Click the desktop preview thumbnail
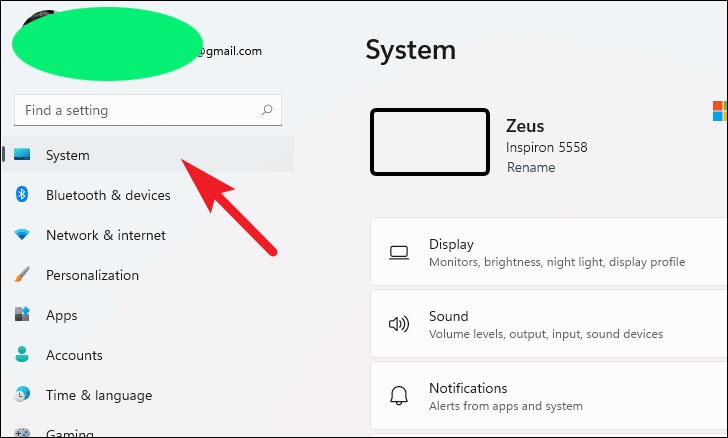The width and height of the screenshot is (728, 438). pyautogui.click(x=430, y=142)
